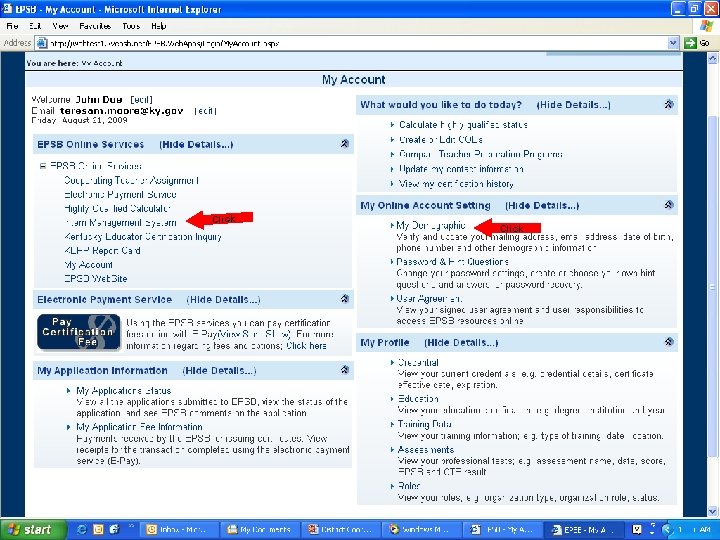The height and width of the screenshot is (540, 720).
Task: Open the User Agreement link
Action: 429,298
